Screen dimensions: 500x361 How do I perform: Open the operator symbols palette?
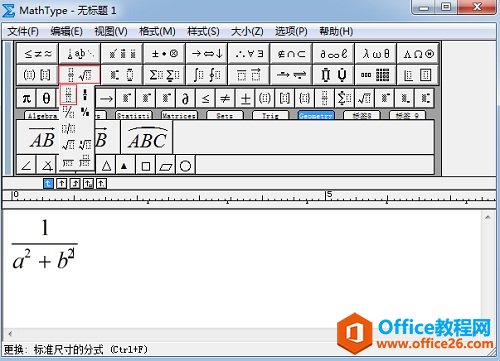click(x=164, y=54)
